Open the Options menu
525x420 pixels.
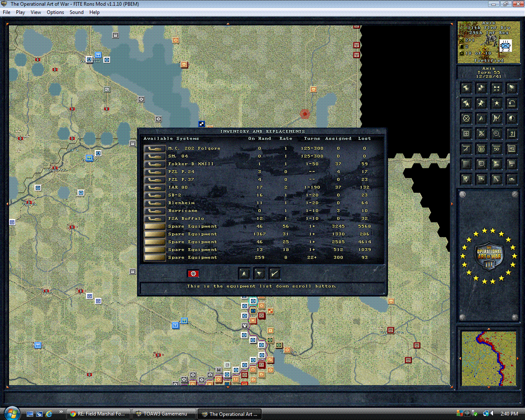click(x=55, y=12)
